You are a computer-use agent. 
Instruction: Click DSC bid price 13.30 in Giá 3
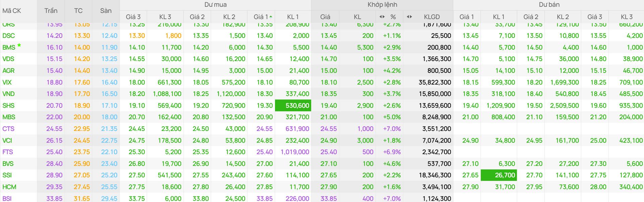coord(137,36)
